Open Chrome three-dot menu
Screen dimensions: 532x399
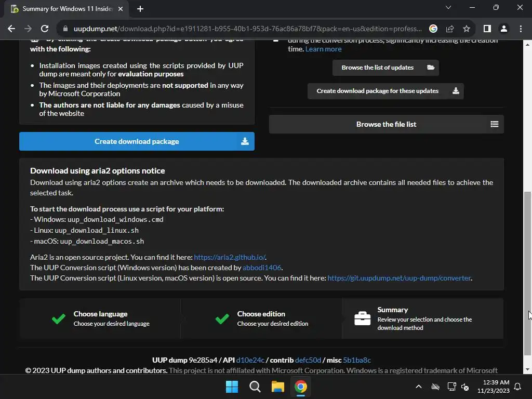[521, 29]
